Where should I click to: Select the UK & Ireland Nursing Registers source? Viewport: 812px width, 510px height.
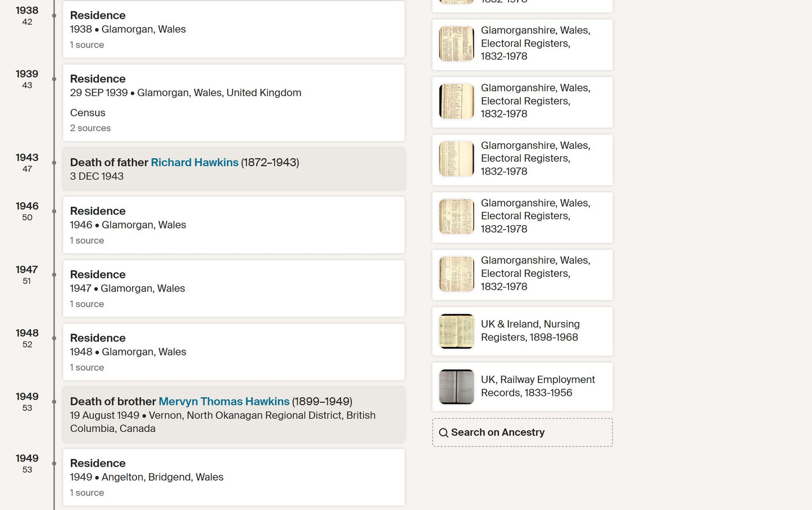tap(523, 331)
